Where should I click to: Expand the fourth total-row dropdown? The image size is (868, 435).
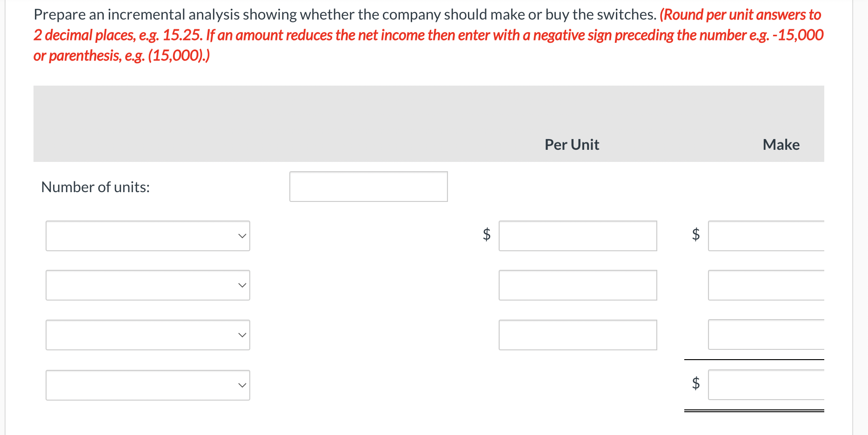[x=147, y=385]
